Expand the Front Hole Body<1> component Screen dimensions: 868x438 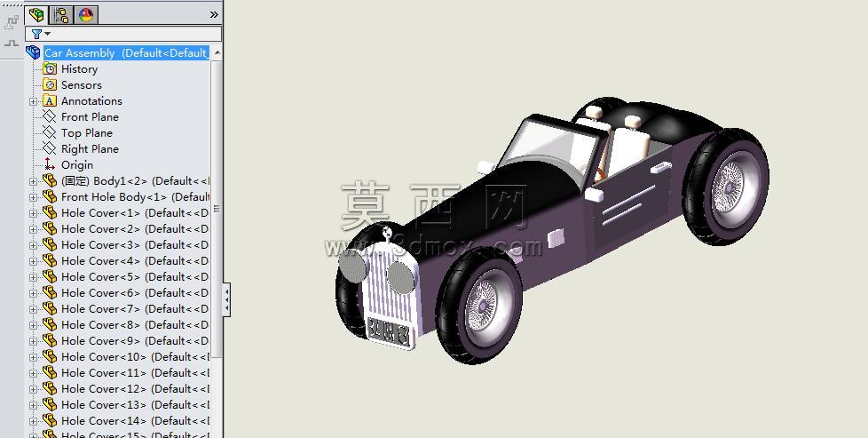point(33,197)
